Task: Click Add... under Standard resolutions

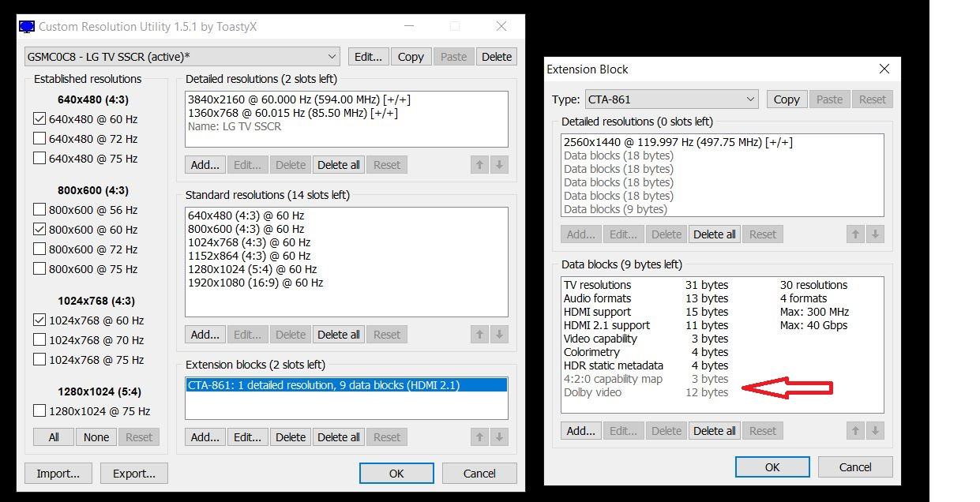Action: [205, 335]
